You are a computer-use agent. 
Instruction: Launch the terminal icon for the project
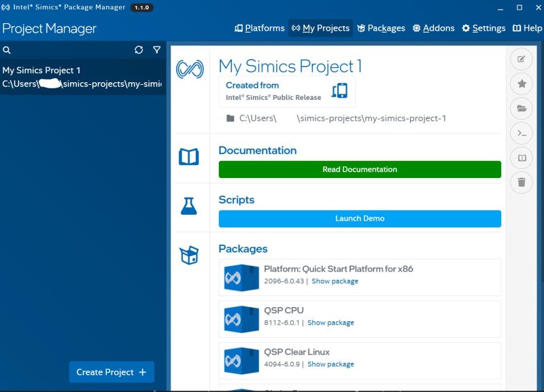pos(521,133)
